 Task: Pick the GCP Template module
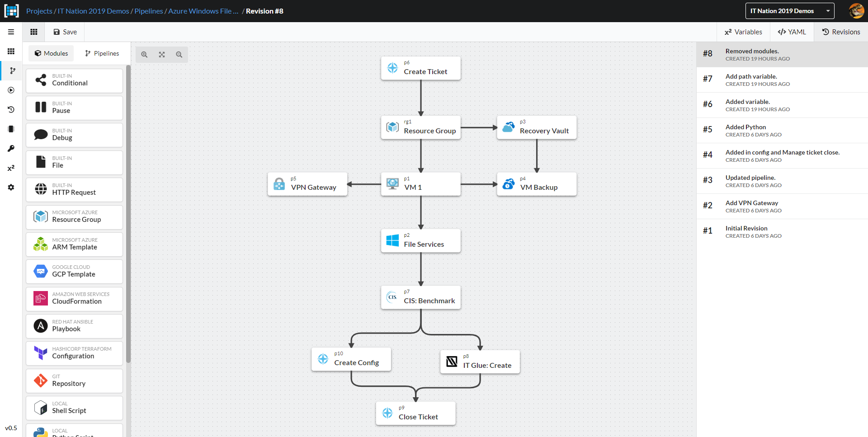[74, 272]
